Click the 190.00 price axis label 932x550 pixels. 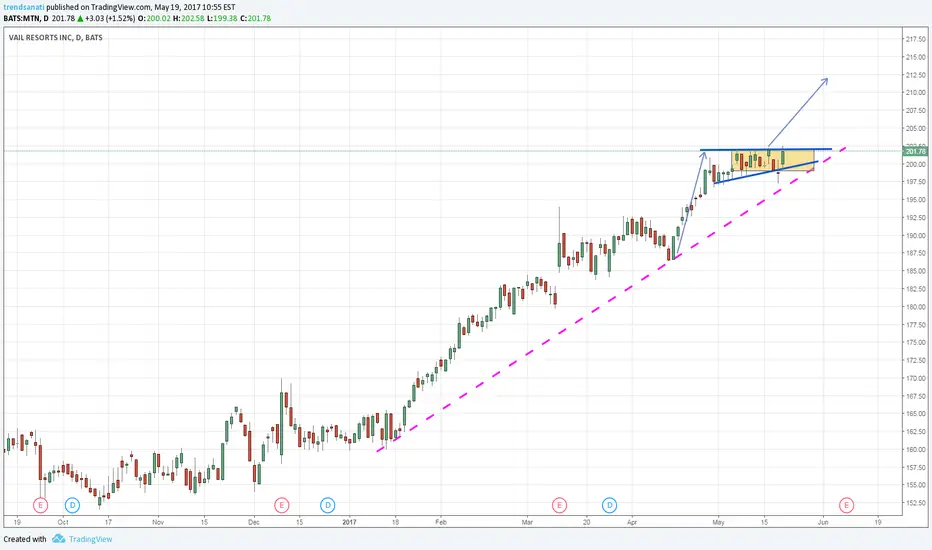click(x=915, y=235)
